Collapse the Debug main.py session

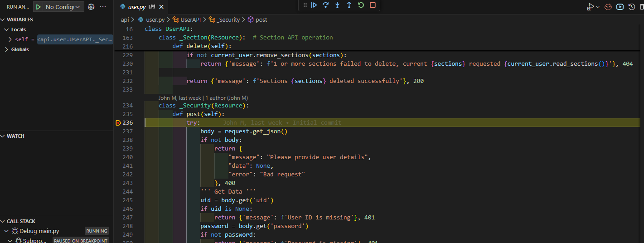pos(6,231)
